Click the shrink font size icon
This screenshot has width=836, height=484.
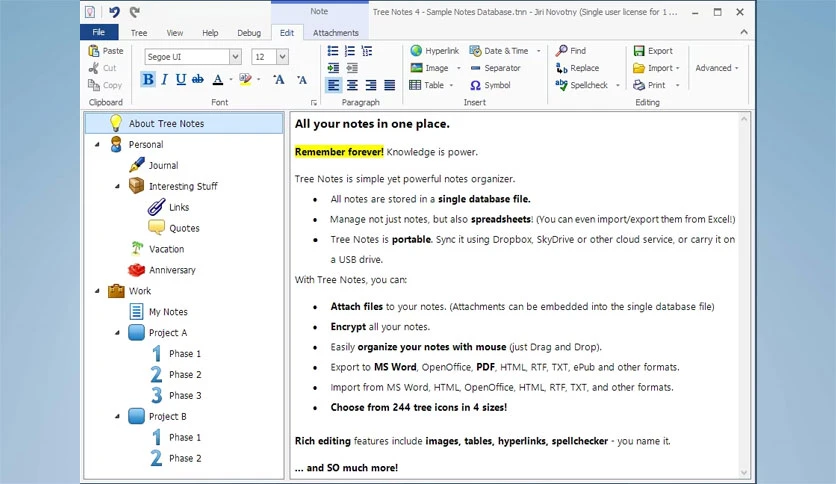[302, 79]
